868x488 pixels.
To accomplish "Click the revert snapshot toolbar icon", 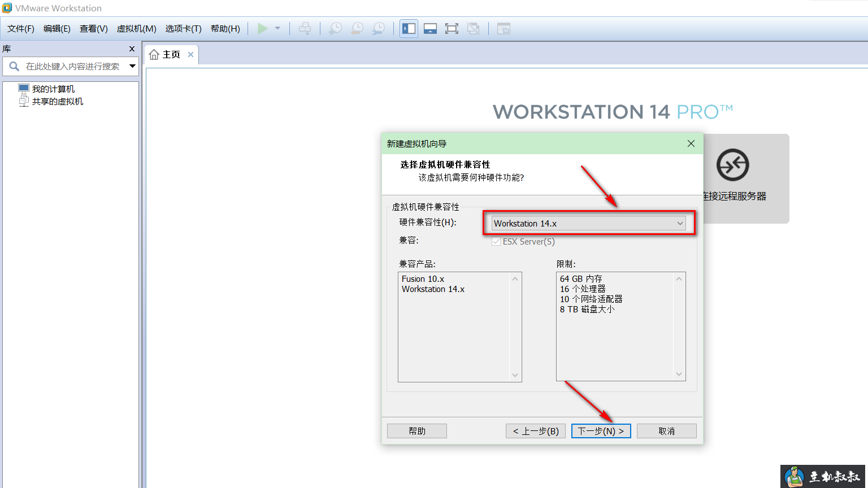I will 357,29.
